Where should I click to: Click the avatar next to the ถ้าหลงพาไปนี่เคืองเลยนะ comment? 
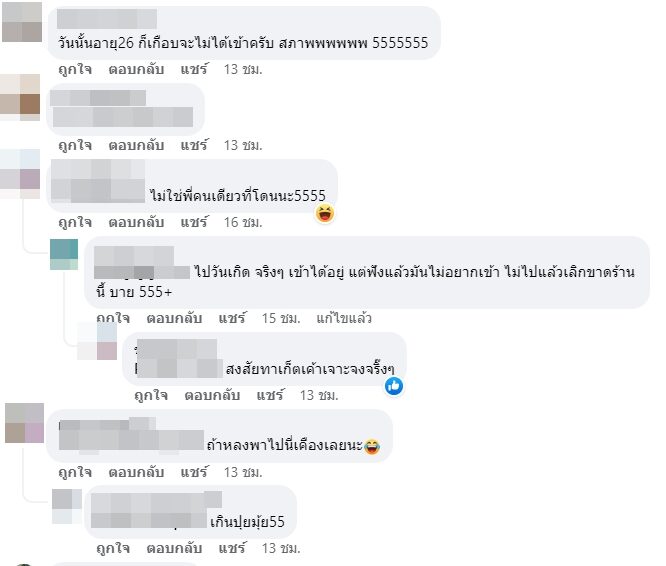point(25,423)
